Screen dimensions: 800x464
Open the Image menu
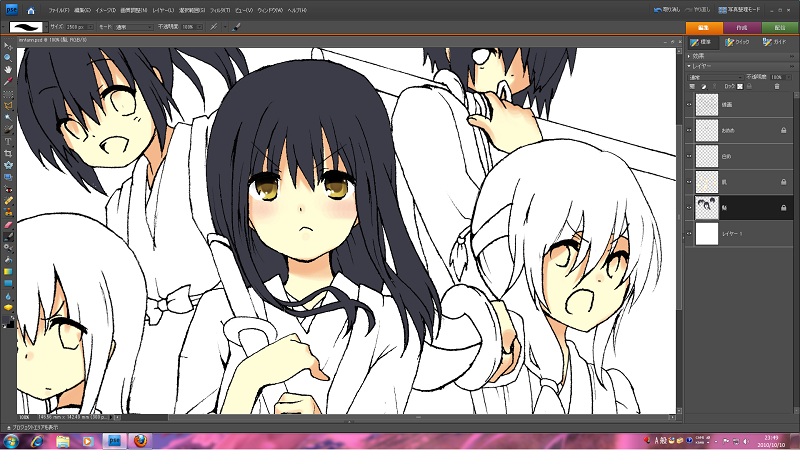point(106,10)
